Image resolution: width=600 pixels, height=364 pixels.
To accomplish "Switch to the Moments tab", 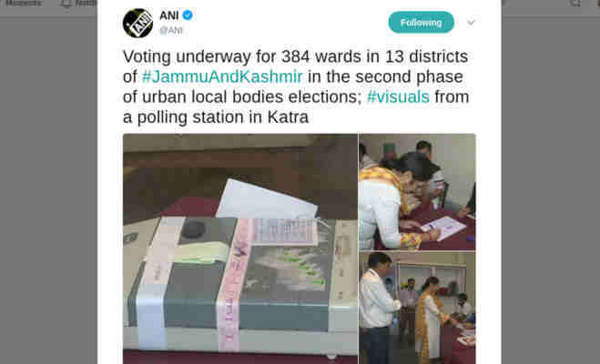I will [x=23, y=4].
